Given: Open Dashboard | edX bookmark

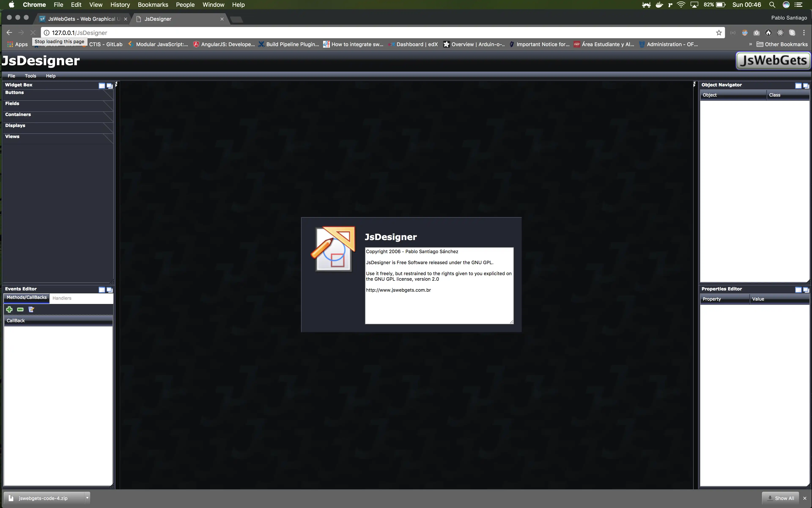Looking at the screenshot, I should coord(413,44).
